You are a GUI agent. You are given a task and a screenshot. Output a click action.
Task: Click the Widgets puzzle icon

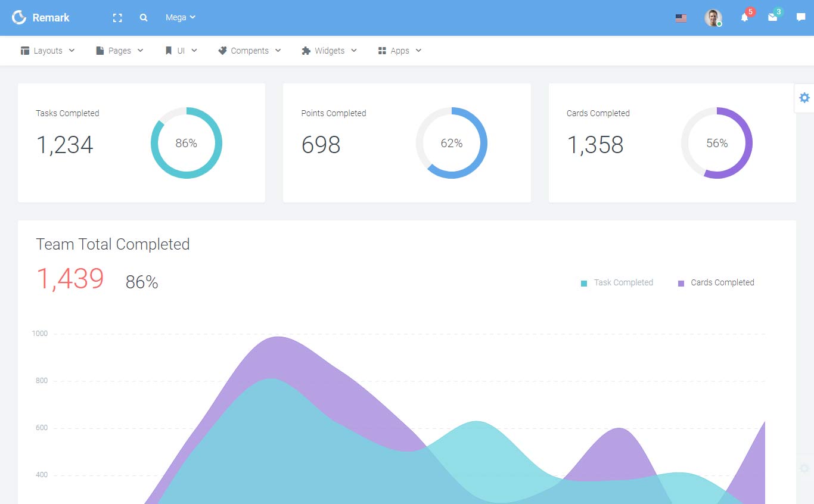coord(306,51)
